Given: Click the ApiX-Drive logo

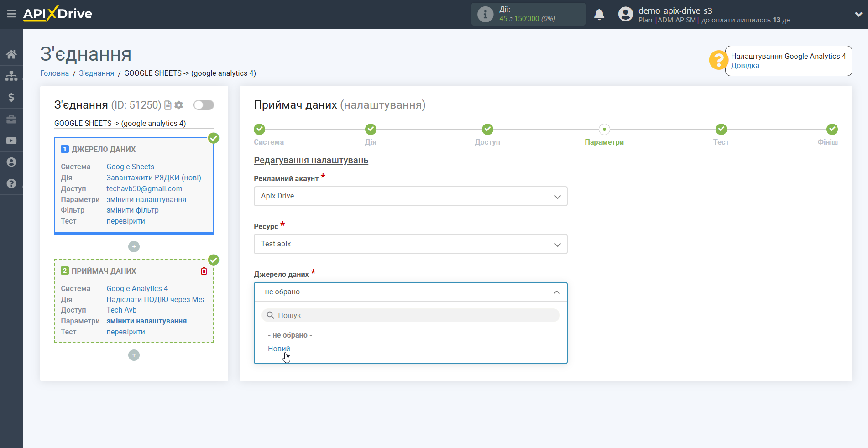Looking at the screenshot, I should click(58, 14).
